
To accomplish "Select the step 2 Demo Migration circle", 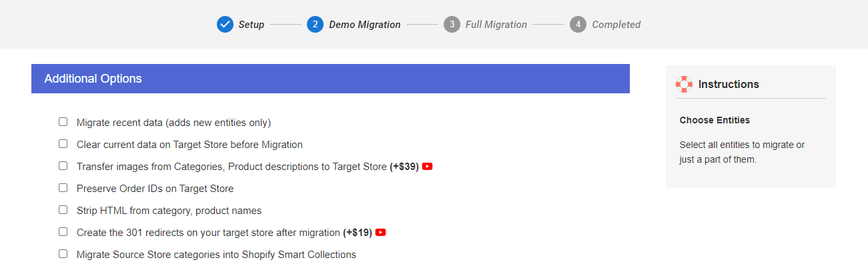I will tap(315, 25).
